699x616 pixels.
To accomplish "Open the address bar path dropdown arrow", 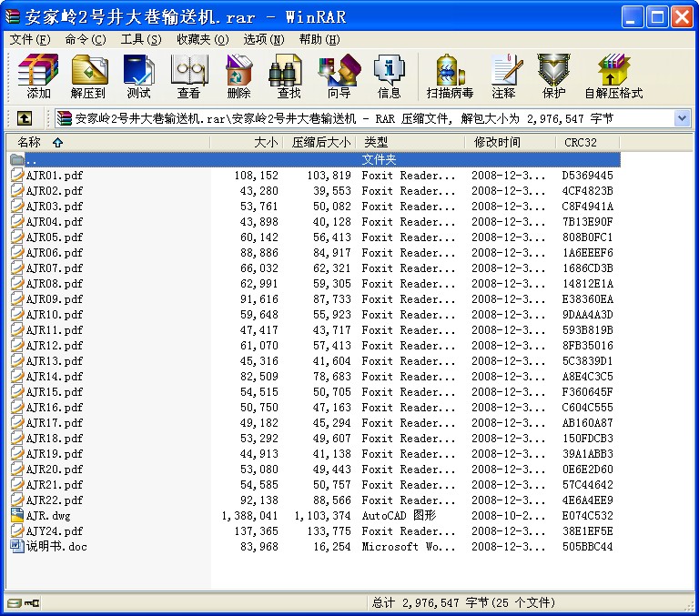I will click(x=681, y=118).
